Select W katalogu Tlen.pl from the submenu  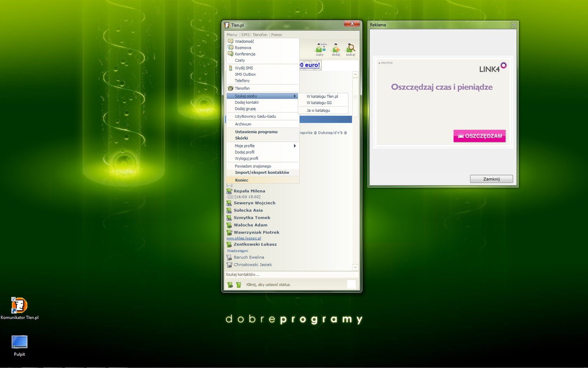point(323,96)
